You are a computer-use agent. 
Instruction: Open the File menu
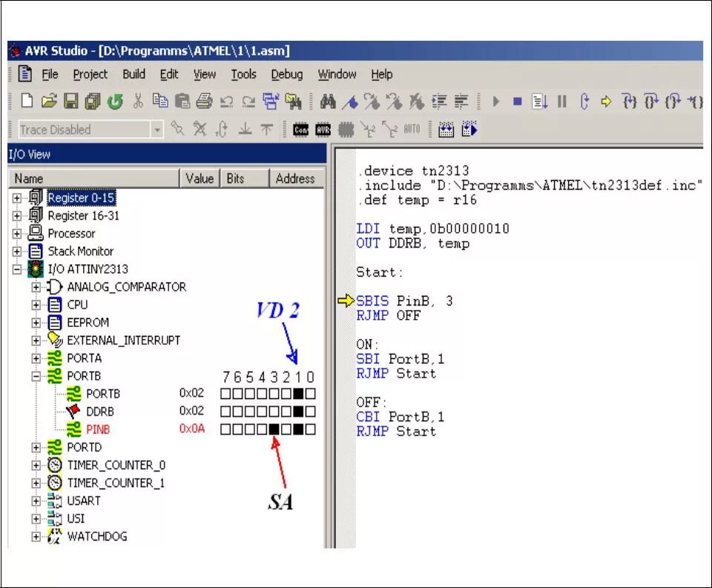tap(50, 74)
